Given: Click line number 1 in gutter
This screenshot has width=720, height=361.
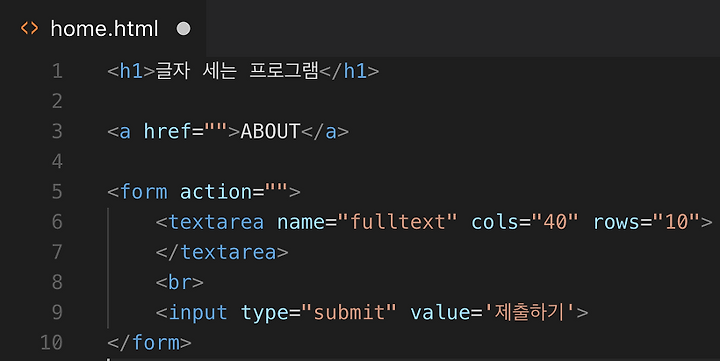Looking at the screenshot, I should coord(57,71).
